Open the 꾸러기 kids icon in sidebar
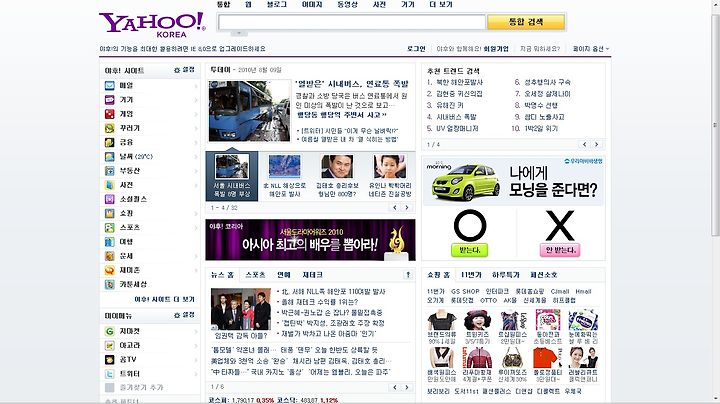 (x=110, y=128)
